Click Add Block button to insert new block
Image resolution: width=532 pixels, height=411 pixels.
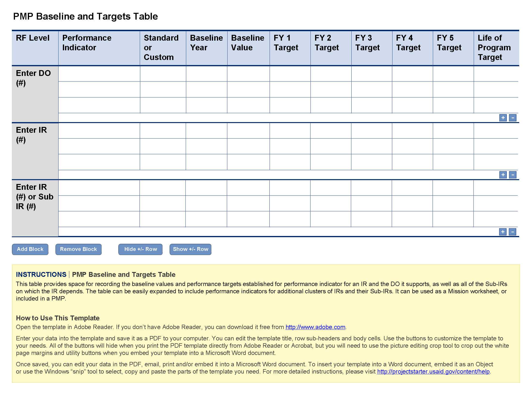(29, 249)
